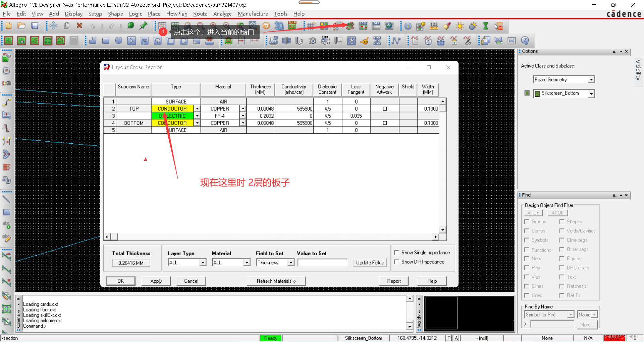The height and width of the screenshot is (342, 644).
Task: Click the Silkscreen_Bottom color swatch
Action: (537, 93)
